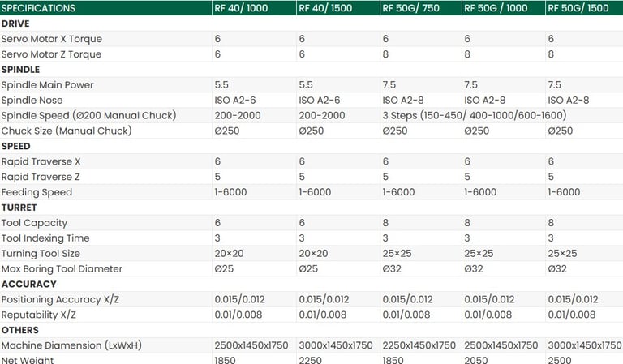623x364 pixels.
Task: Click the Tool Indexing Time row label
Action: (x=45, y=238)
